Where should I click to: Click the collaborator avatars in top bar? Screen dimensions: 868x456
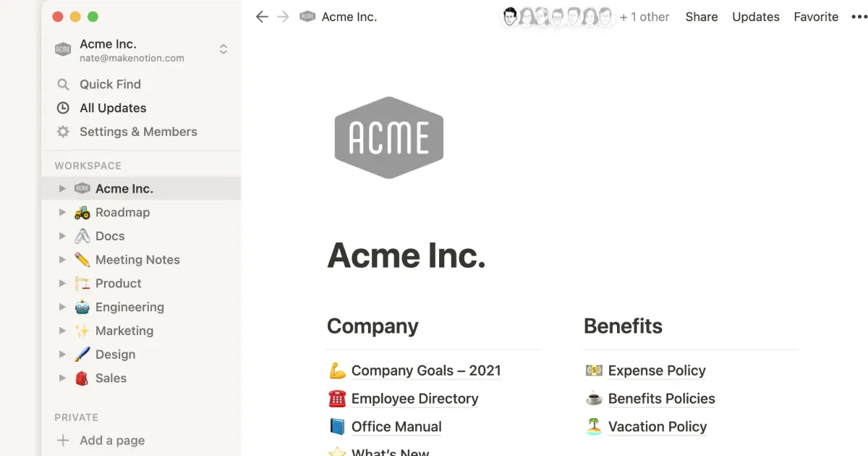tap(557, 17)
